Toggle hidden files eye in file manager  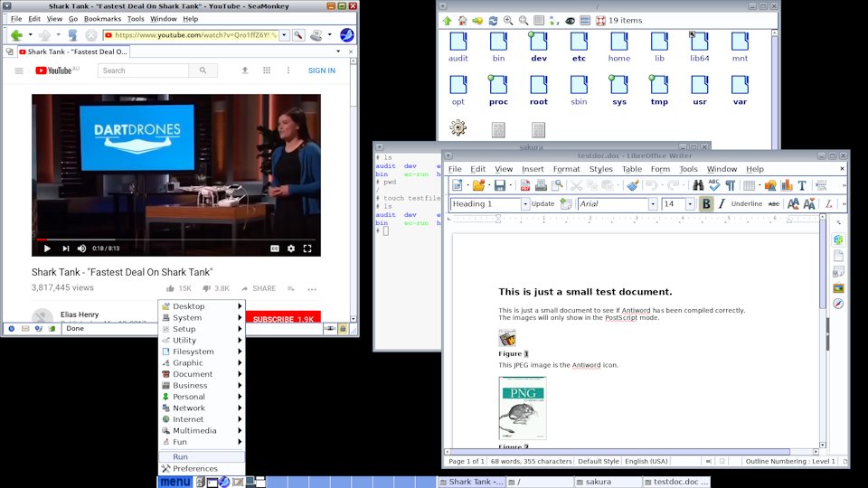570,21
